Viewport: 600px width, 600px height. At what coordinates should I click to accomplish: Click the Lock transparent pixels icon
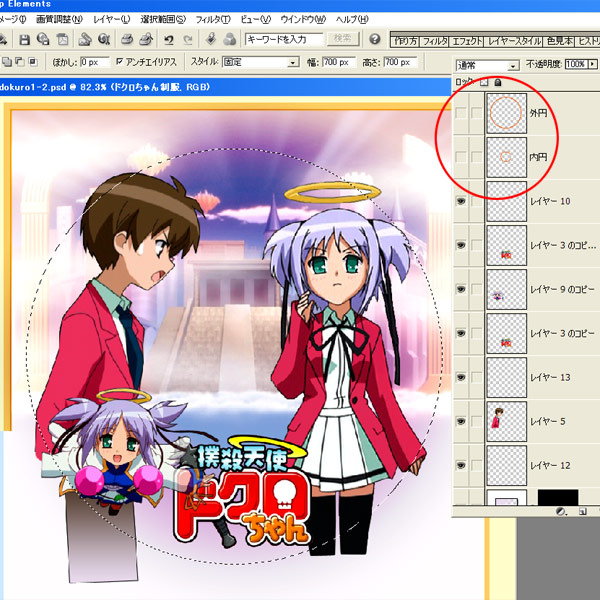[484, 82]
